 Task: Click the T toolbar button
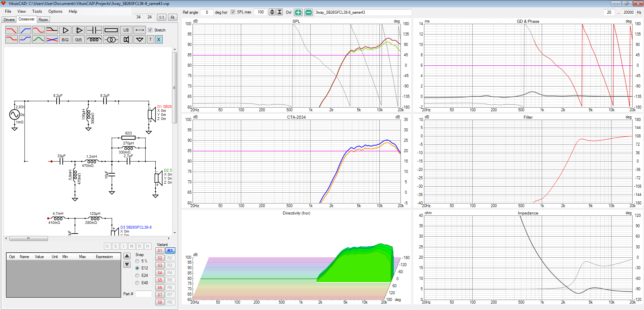(x=150, y=40)
